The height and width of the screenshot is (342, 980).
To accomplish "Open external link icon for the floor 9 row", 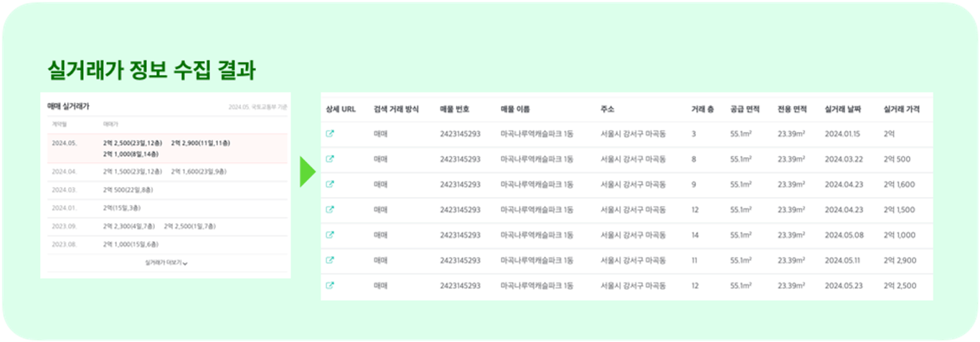I will click(330, 184).
